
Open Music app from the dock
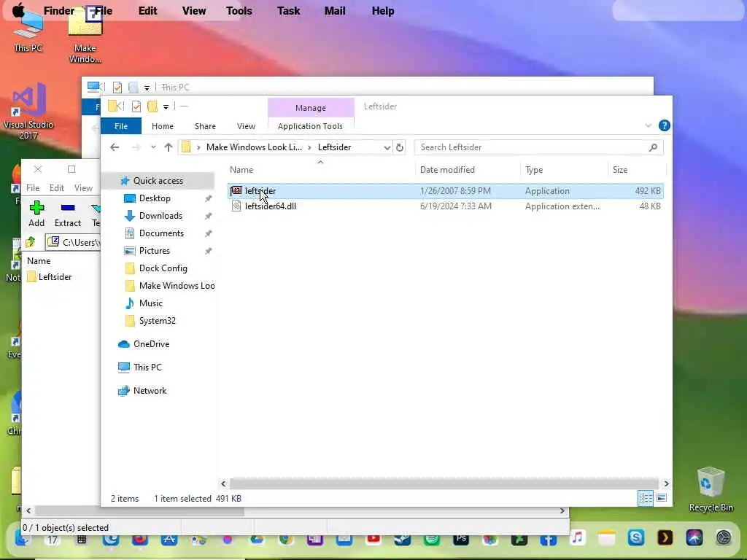578,537
